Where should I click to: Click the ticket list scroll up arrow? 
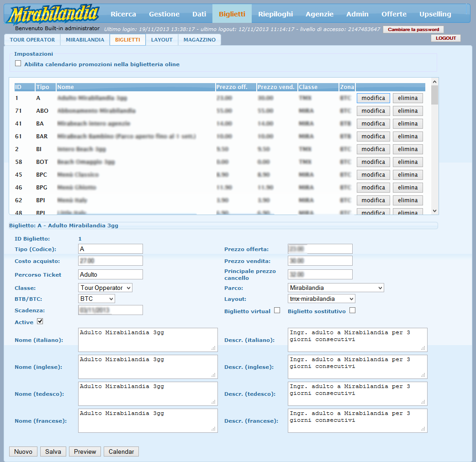pyautogui.click(x=435, y=82)
